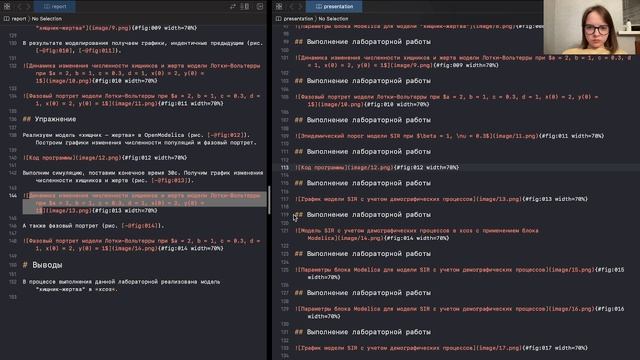
Task: Open No Selection breadcrumb in presentation pane
Action: click(333, 19)
